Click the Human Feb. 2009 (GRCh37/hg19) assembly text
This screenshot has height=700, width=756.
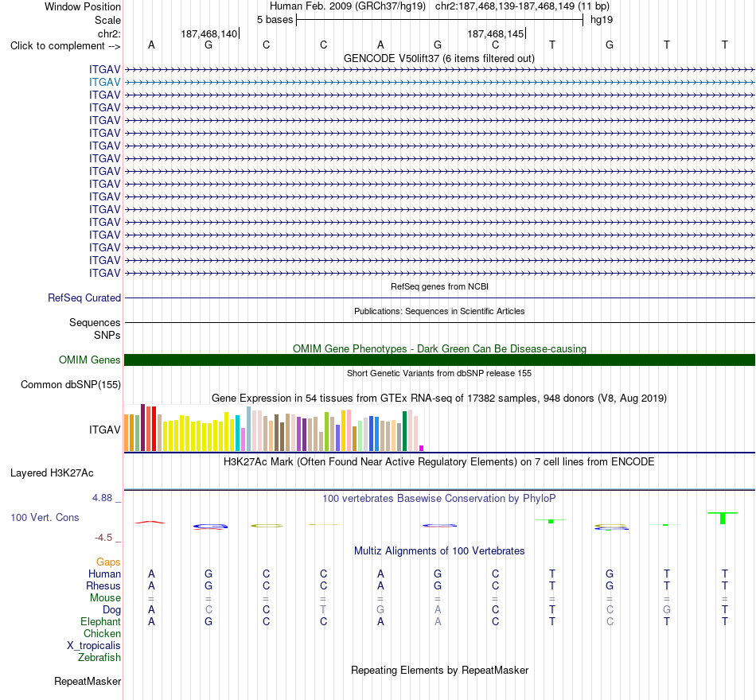tap(348, 6)
